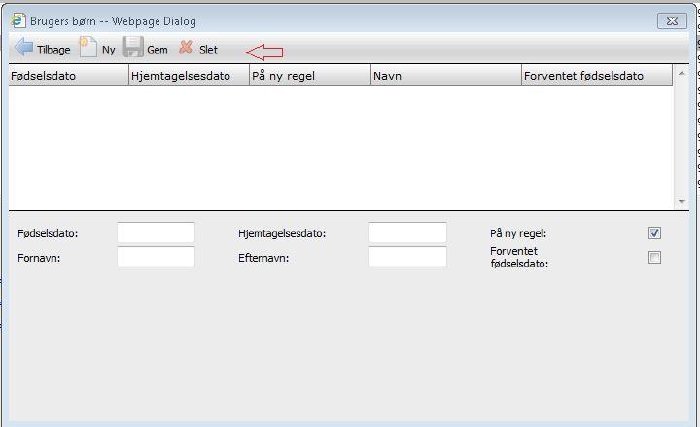This screenshot has width=700, height=427.
Task: Click the Gem floppy disk icon
Action: [133, 46]
